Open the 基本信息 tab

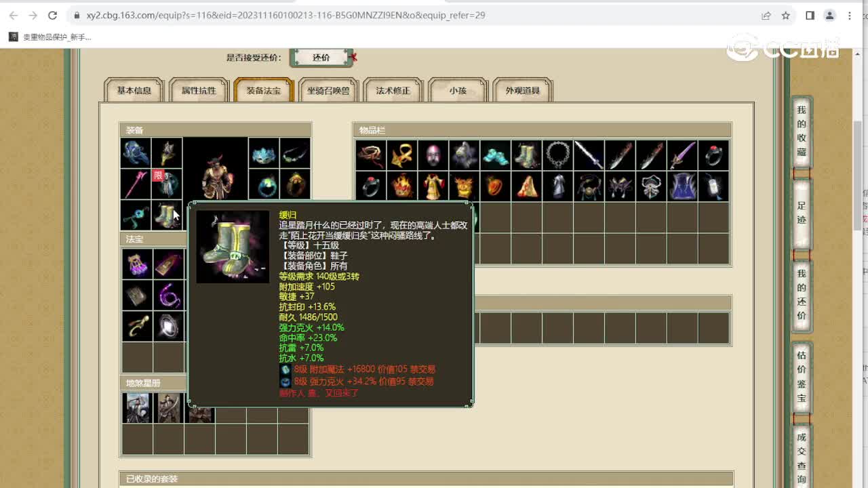pos(134,90)
